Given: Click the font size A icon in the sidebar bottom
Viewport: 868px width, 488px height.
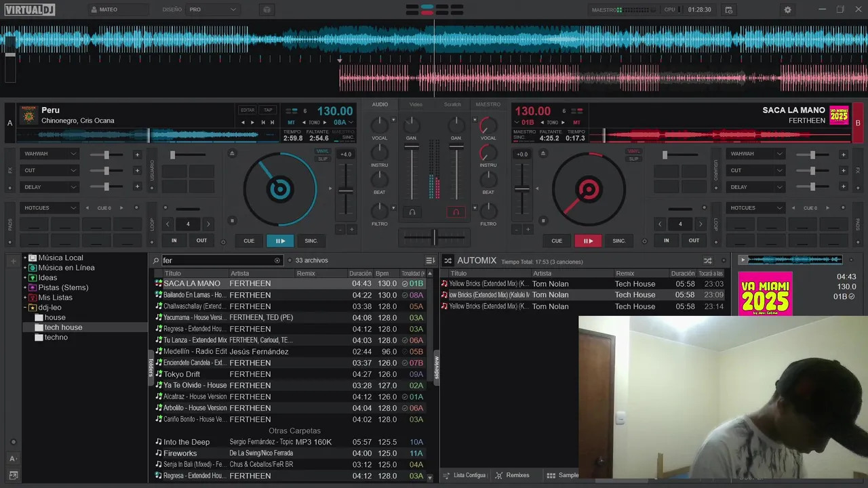Looking at the screenshot, I should (13, 459).
